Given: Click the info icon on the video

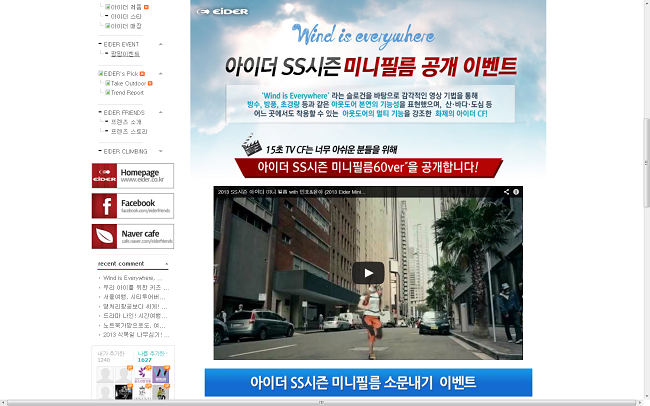Looking at the screenshot, I should [516, 192].
